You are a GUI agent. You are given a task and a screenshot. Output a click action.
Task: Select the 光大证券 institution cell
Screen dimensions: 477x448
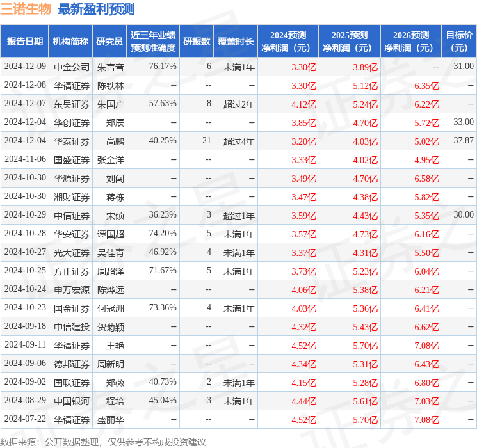(72, 252)
